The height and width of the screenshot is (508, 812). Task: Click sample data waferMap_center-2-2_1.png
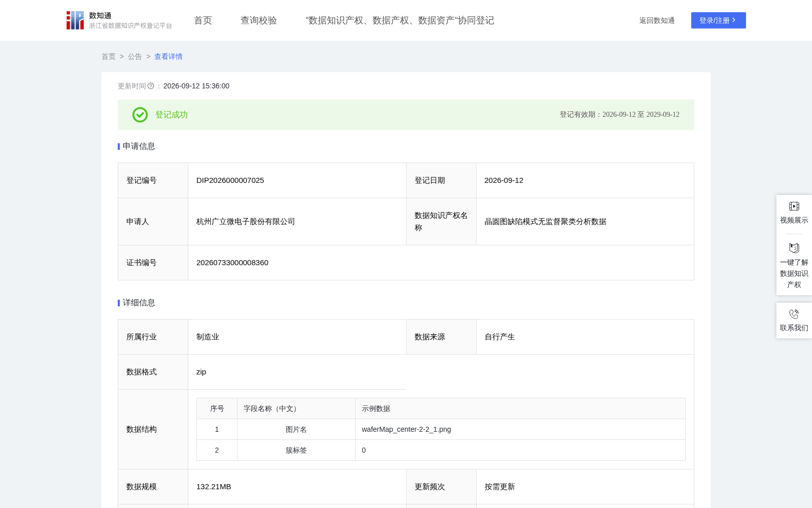tap(407, 429)
